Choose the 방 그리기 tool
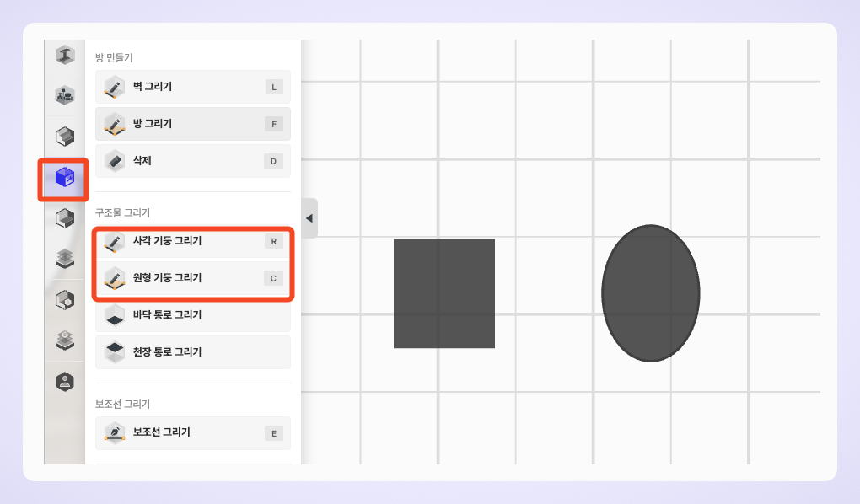The height and width of the screenshot is (504, 860). tap(192, 124)
